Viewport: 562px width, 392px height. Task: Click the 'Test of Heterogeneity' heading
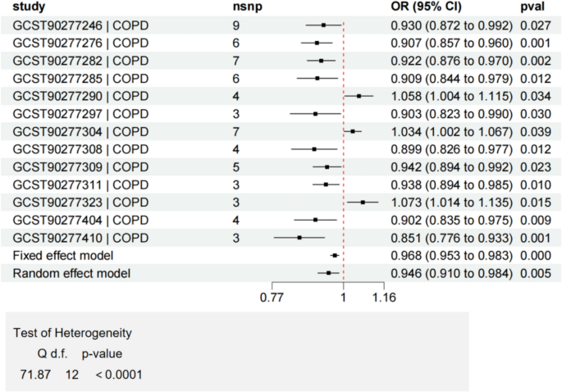pos(73,333)
